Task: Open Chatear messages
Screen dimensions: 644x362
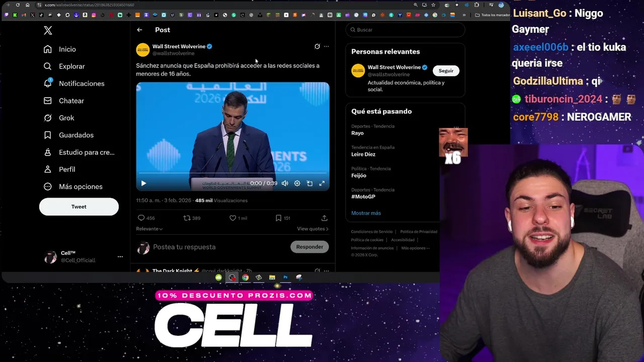Action: coord(64,101)
